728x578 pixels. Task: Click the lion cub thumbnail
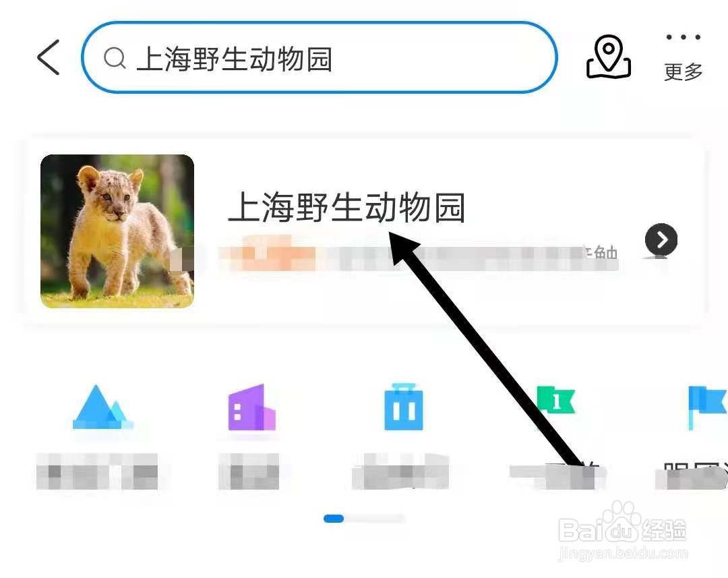(117, 231)
